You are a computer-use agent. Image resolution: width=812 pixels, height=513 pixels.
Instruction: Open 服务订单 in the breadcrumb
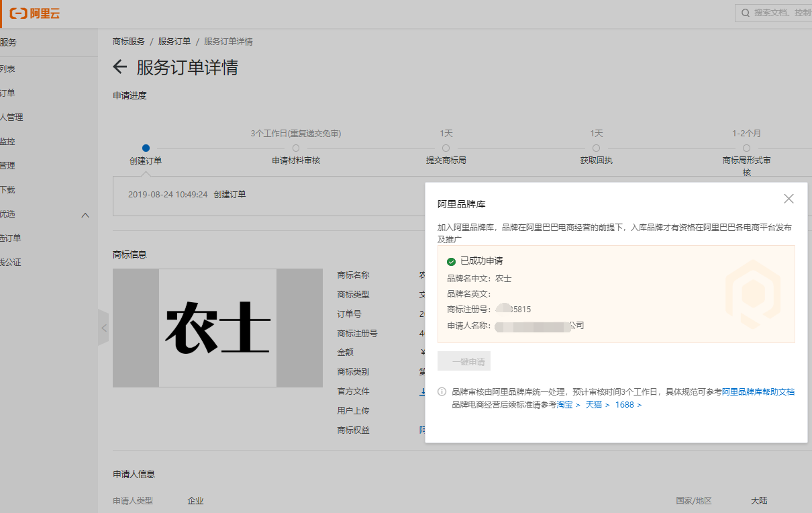click(174, 42)
